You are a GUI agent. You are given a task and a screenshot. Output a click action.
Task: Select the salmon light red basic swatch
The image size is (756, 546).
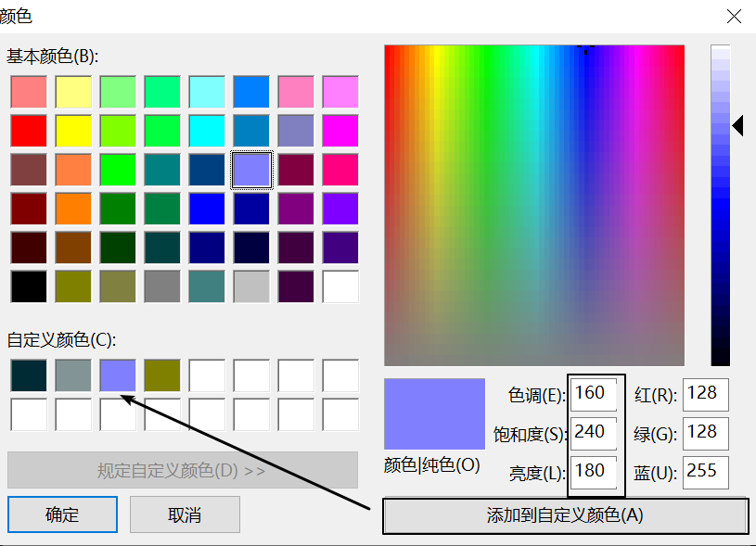click(x=29, y=92)
